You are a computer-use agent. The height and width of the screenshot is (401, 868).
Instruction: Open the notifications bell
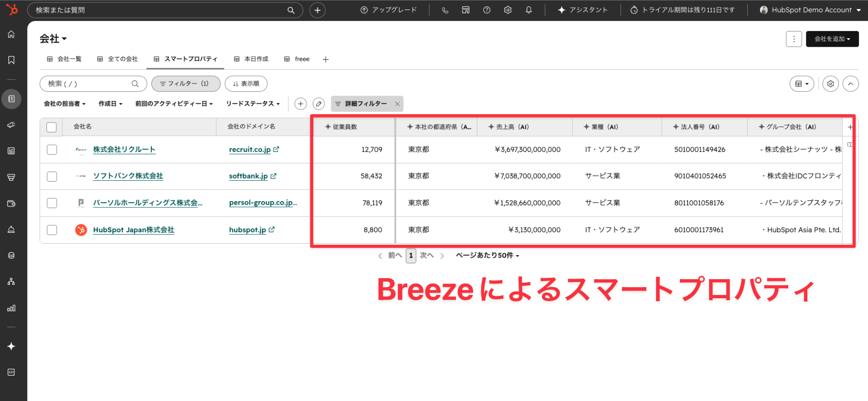point(529,10)
